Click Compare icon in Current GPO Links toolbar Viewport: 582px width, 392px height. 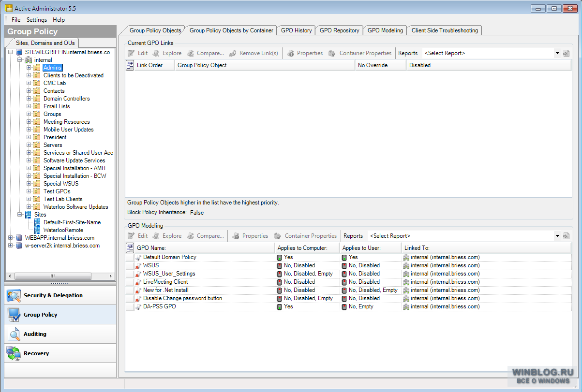(191, 53)
